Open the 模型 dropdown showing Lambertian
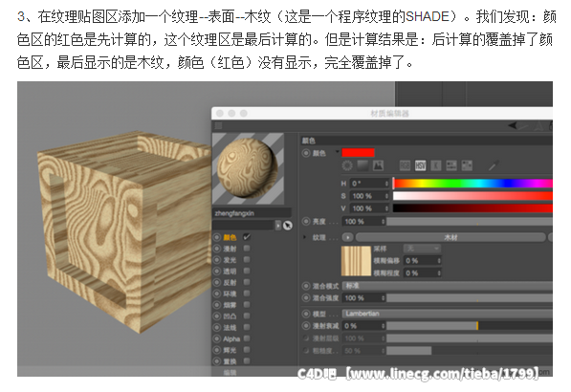This screenshot has width=571, height=392. [x=448, y=314]
